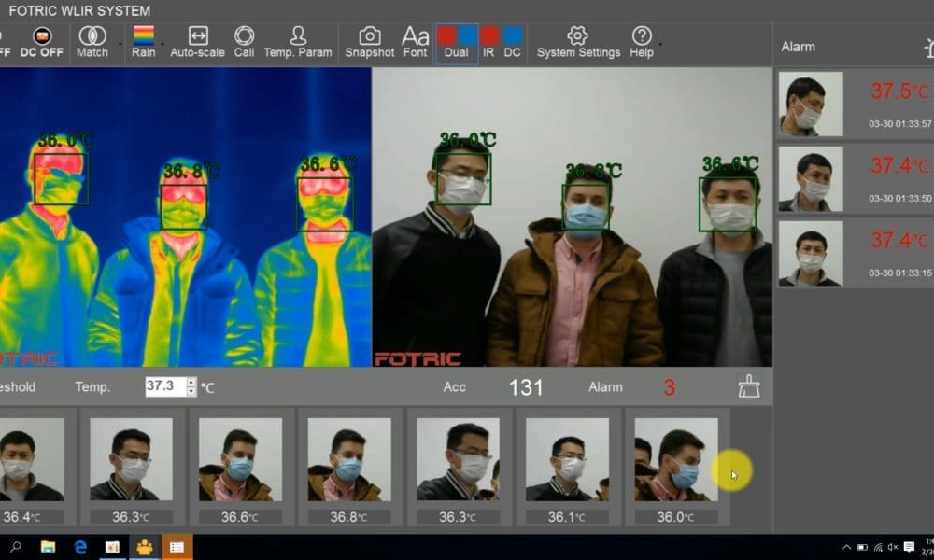This screenshot has width=934, height=560.
Task: Switch to IR only view
Action: click(x=489, y=41)
